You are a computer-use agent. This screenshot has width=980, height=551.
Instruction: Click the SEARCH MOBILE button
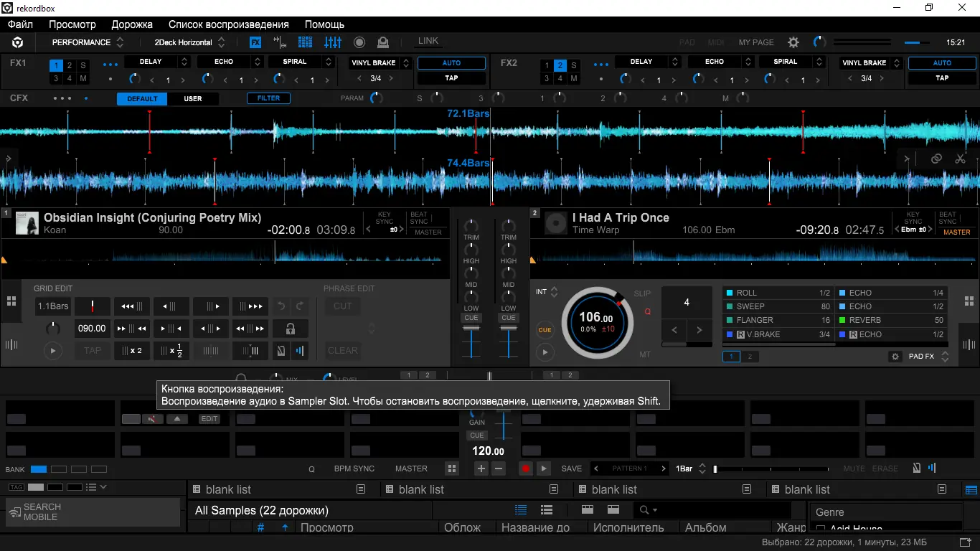coord(93,512)
